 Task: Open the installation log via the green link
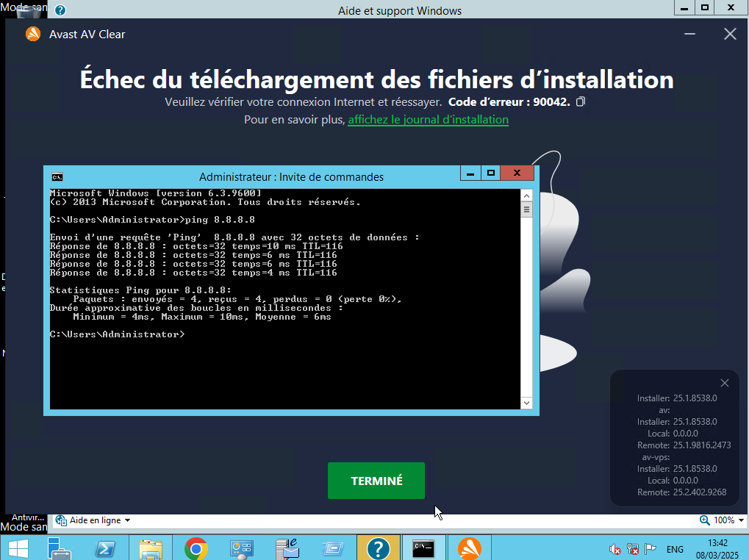428,120
